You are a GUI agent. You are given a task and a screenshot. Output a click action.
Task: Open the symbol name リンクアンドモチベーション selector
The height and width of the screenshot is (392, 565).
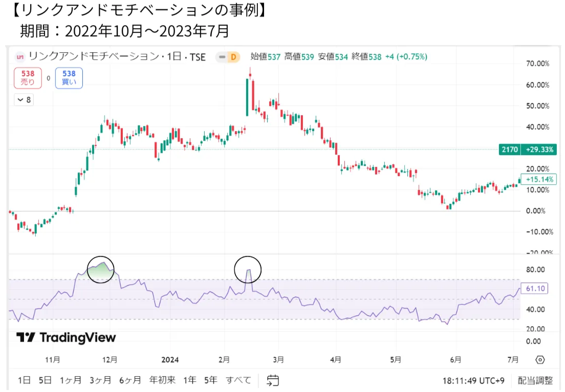tap(92, 57)
